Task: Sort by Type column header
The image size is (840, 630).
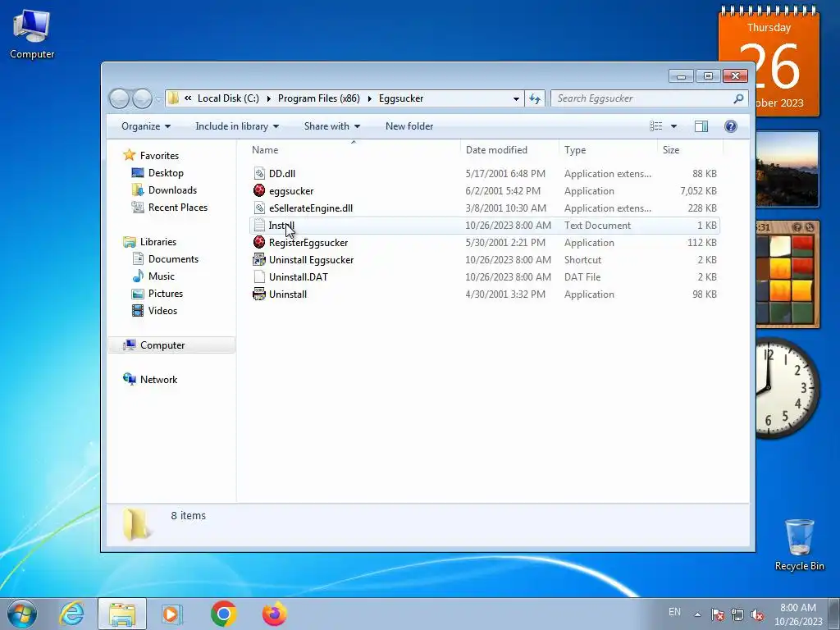Action: [x=608, y=150]
